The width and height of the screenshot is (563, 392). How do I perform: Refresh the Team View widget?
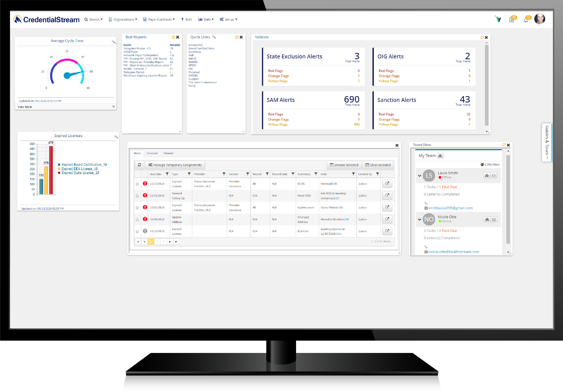pyautogui.click(x=504, y=145)
